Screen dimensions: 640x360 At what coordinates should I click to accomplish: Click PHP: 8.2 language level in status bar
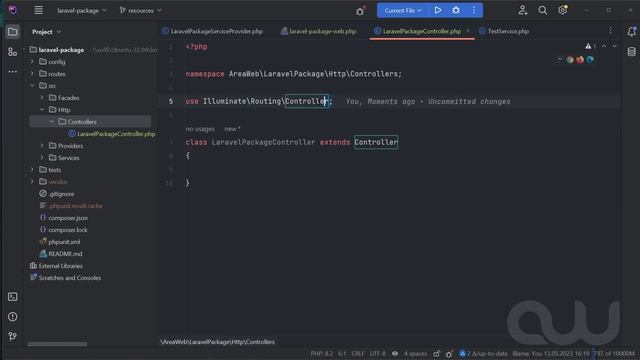pyautogui.click(x=322, y=353)
